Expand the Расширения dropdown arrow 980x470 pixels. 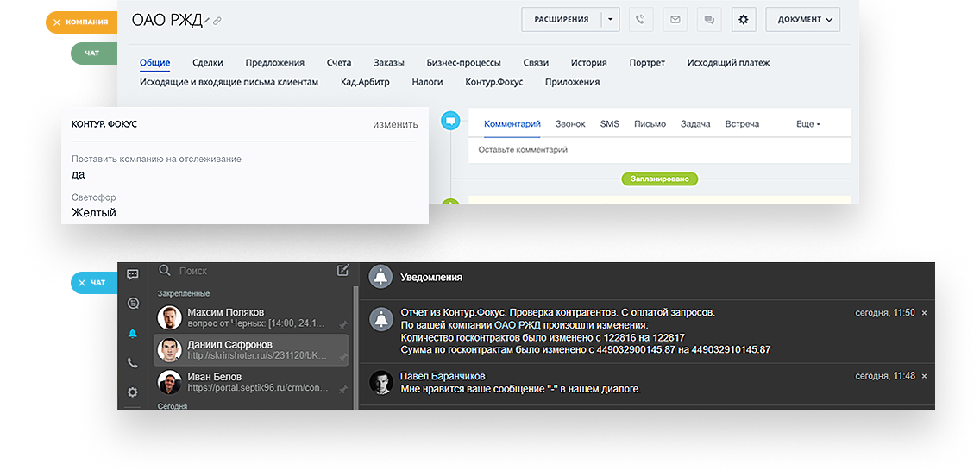pyautogui.click(x=610, y=19)
